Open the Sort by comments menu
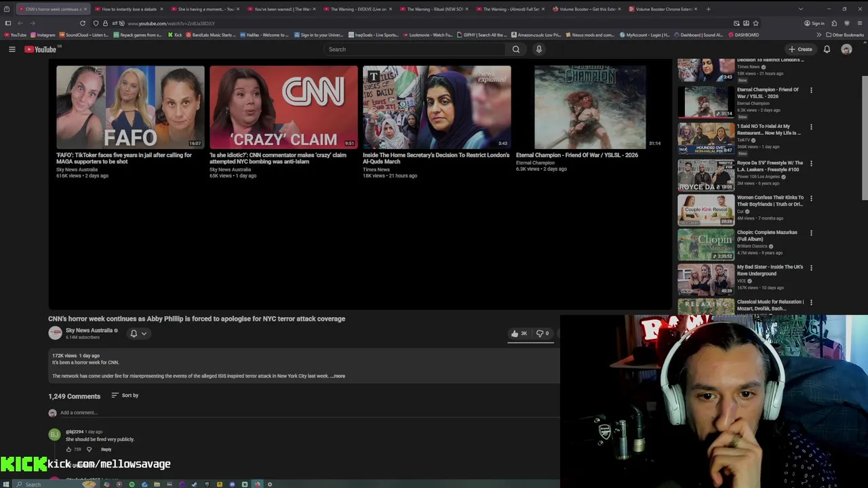Image resolution: width=868 pixels, height=488 pixels. (x=125, y=395)
